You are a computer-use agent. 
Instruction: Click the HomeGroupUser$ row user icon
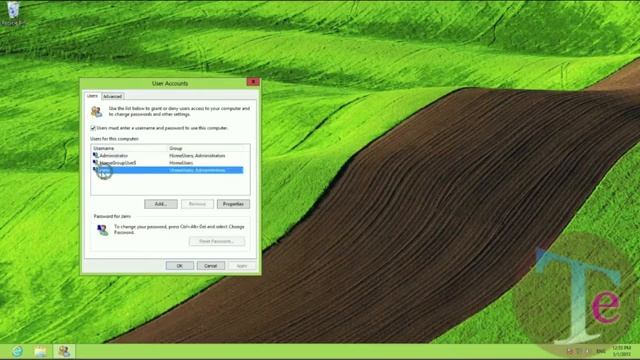click(96, 162)
